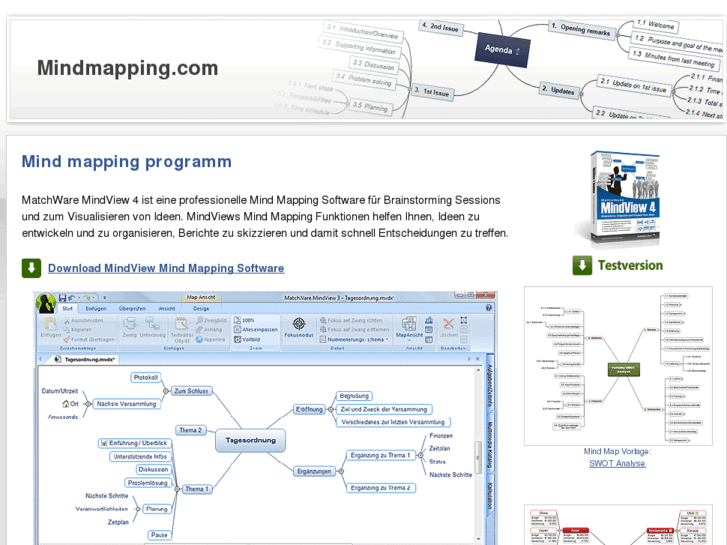Viewport: 727px width, 545px height.
Task: Click the Alles einpassen zoom icon
Action: (x=237, y=330)
